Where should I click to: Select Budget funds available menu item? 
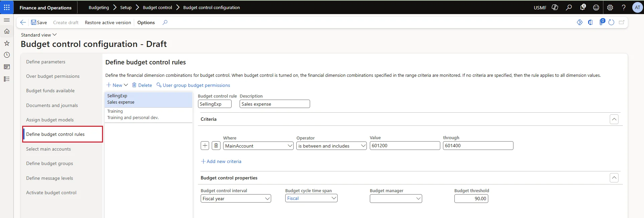tap(50, 91)
